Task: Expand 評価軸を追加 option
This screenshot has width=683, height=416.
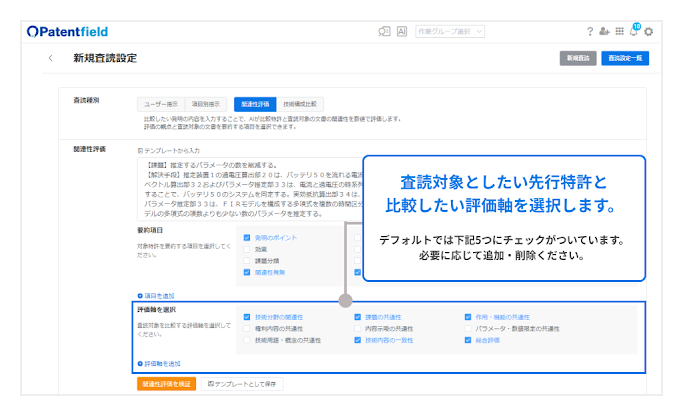Action: (x=159, y=363)
